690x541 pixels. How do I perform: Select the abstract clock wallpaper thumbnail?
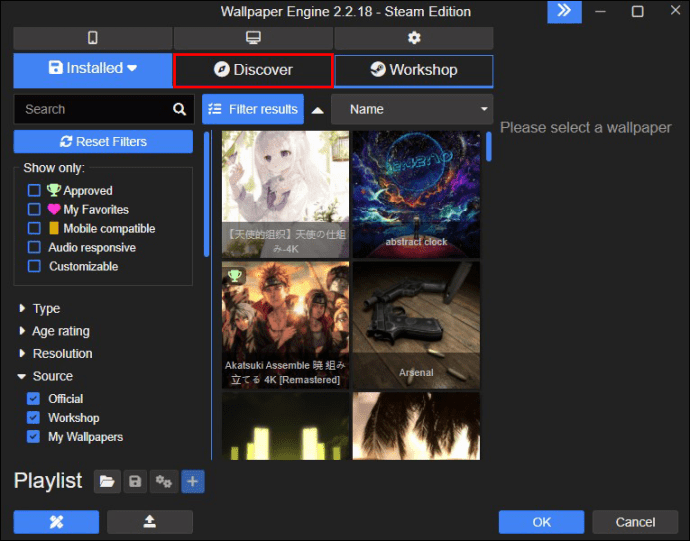pyautogui.click(x=416, y=193)
